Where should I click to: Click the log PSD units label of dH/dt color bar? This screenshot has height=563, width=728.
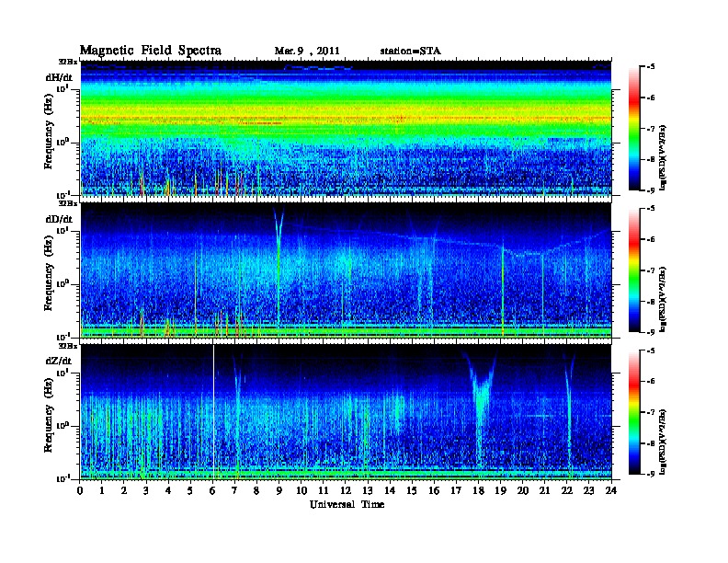tap(663, 157)
